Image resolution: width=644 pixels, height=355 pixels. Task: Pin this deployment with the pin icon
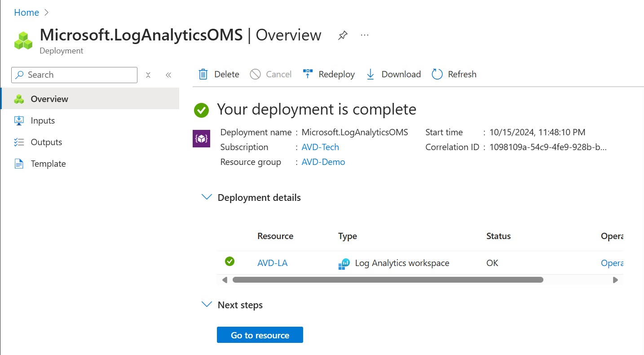[343, 35]
